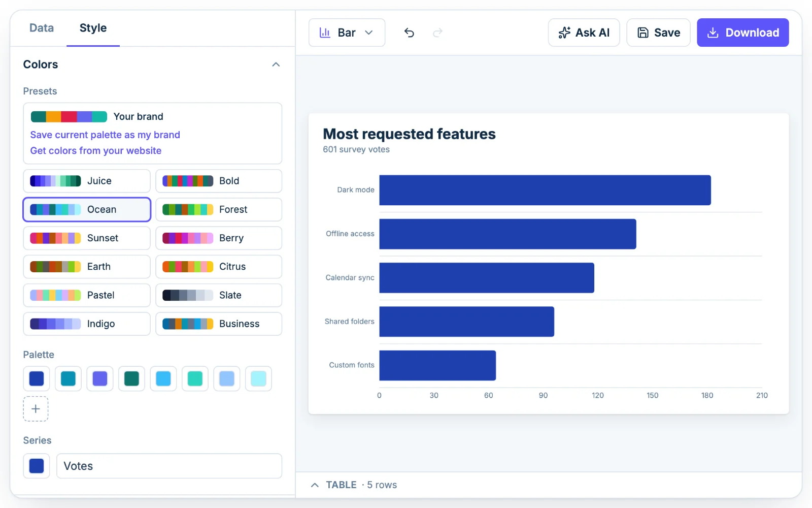Download the chart

pos(742,33)
